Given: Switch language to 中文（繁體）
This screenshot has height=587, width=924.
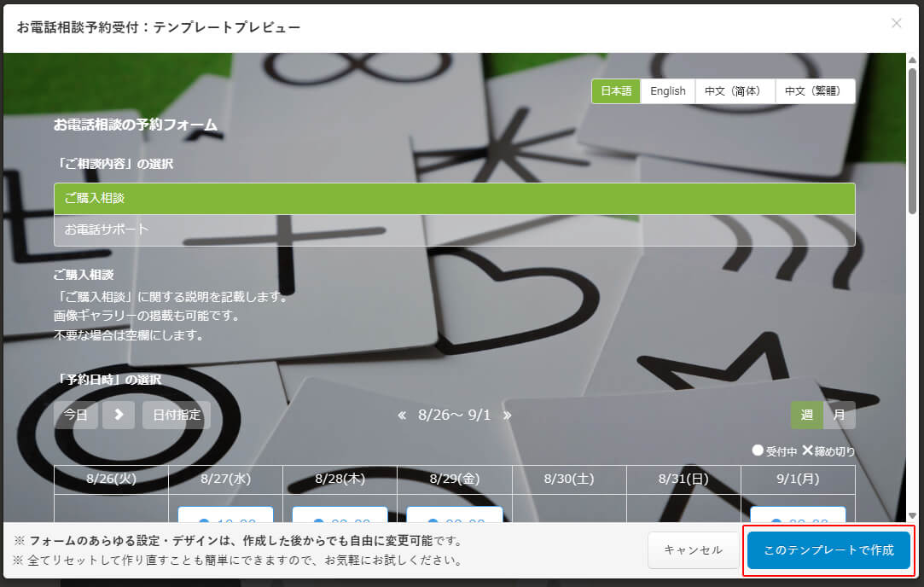Looking at the screenshot, I should coord(814,91).
